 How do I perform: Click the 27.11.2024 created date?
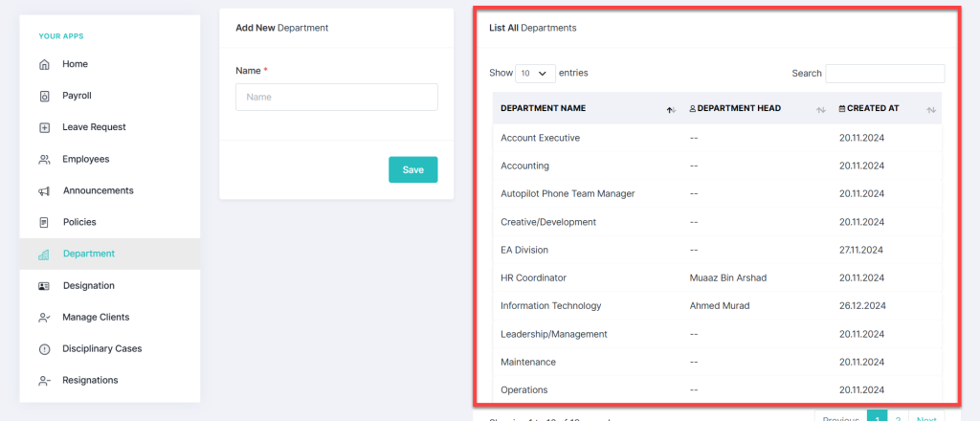pos(861,250)
